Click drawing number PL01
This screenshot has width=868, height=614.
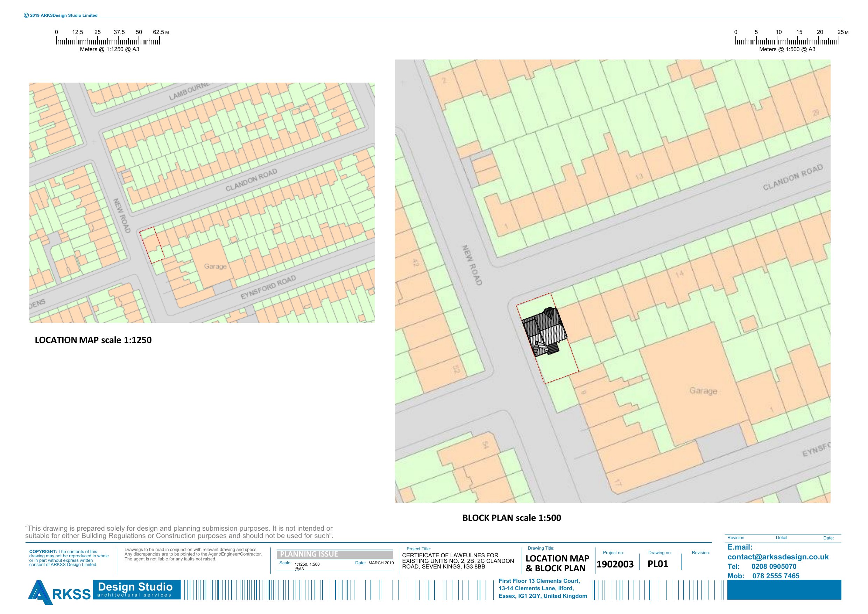pyautogui.click(x=657, y=564)
